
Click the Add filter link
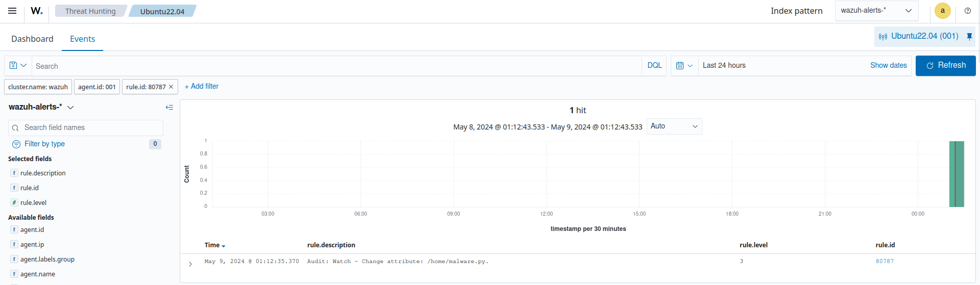click(202, 87)
